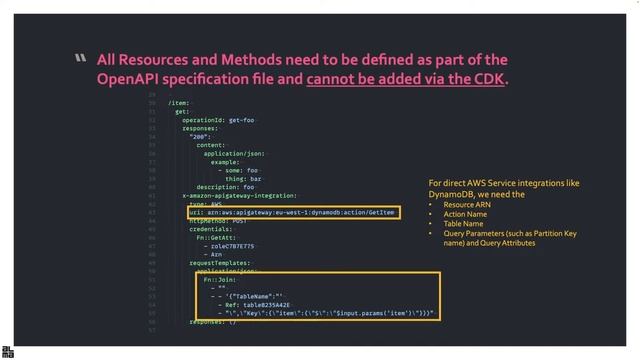Click the "thing: bar" line
The image size is (640, 360).
[243, 179]
